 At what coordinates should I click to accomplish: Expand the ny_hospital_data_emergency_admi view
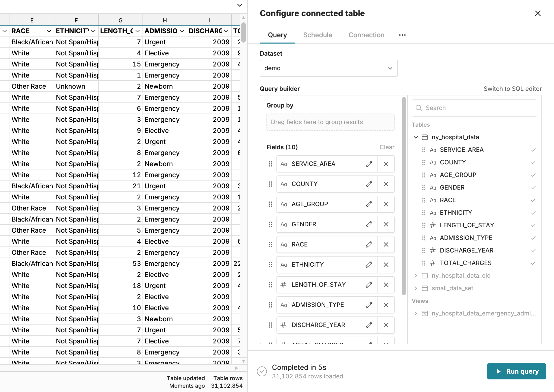point(416,313)
